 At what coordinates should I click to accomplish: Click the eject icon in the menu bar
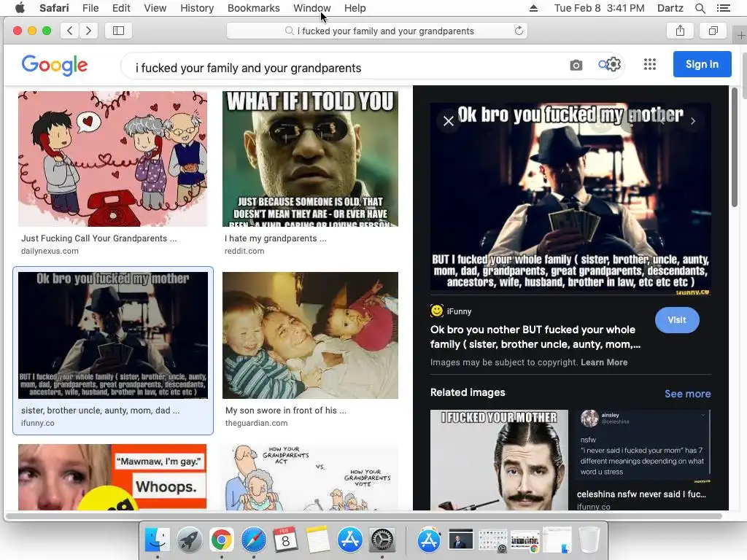[533, 8]
